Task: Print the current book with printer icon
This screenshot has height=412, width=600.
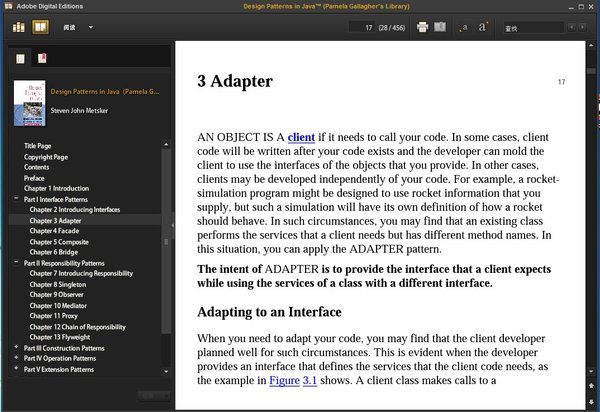Action: 422,27
